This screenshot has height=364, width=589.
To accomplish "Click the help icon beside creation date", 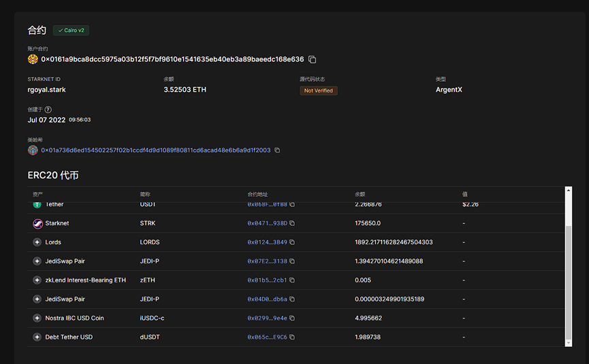I will [x=48, y=110].
